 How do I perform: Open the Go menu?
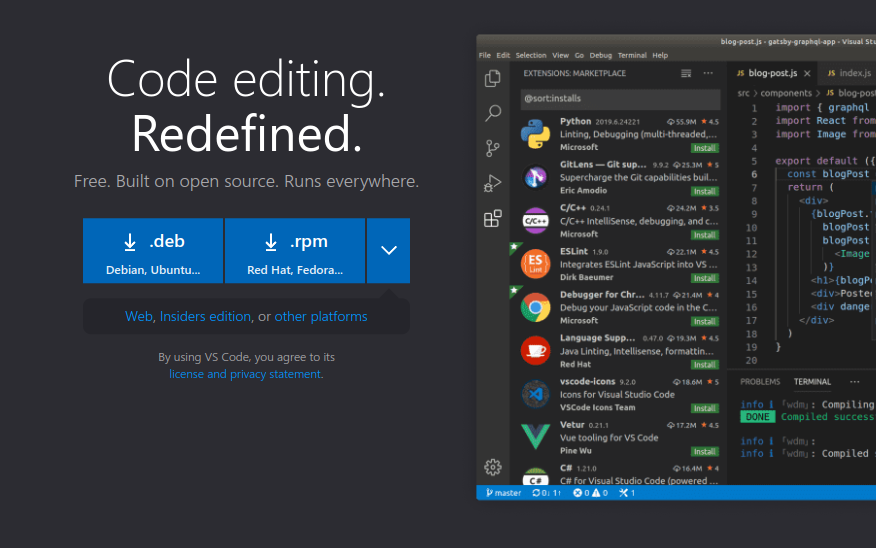(579, 55)
